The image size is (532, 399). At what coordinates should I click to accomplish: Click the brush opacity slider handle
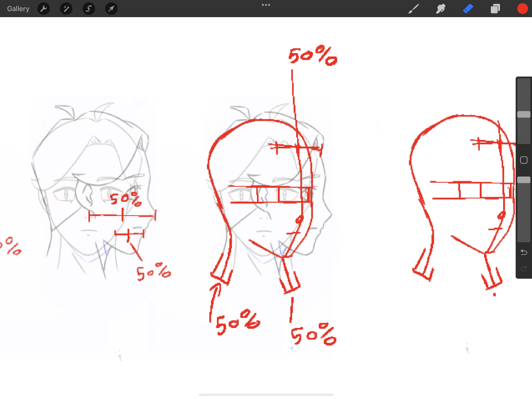point(523,180)
